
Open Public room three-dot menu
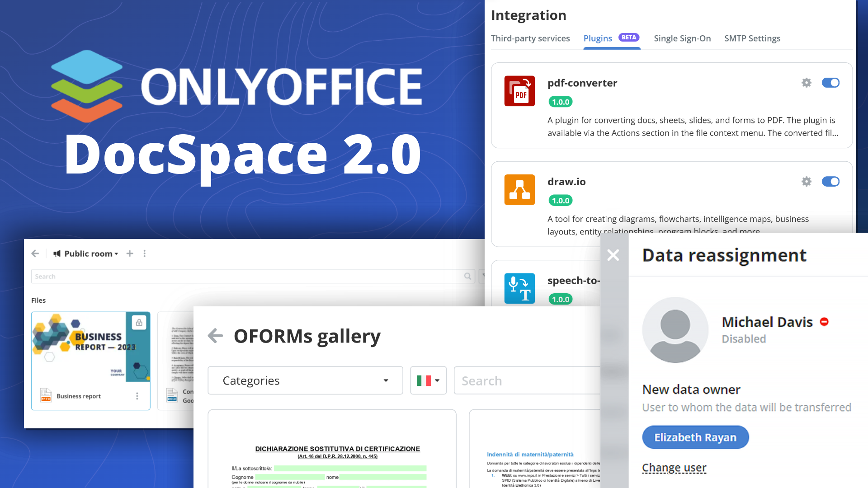(x=145, y=253)
